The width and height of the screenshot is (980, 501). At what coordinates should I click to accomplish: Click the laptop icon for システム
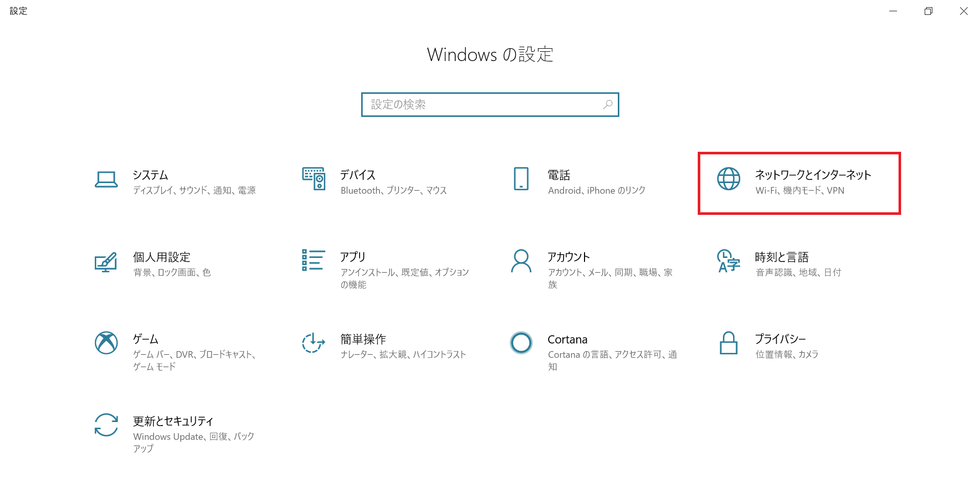pos(106,179)
